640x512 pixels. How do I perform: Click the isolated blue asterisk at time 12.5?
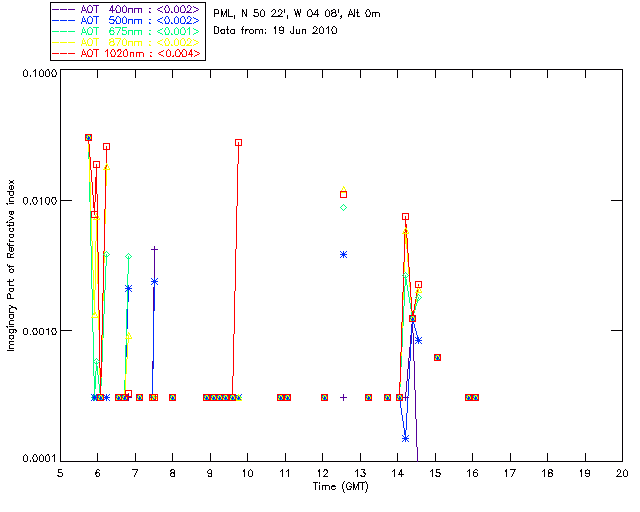coord(343,255)
